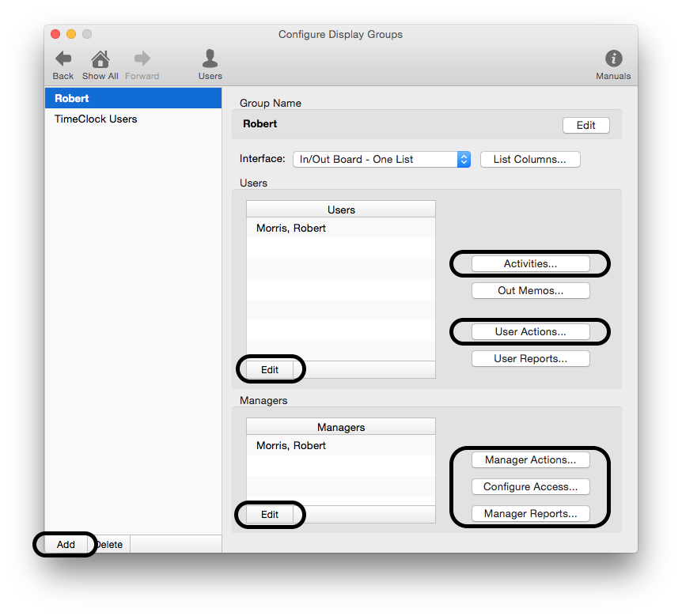Open Manager Actions settings
The image size is (682, 616).
pos(530,459)
